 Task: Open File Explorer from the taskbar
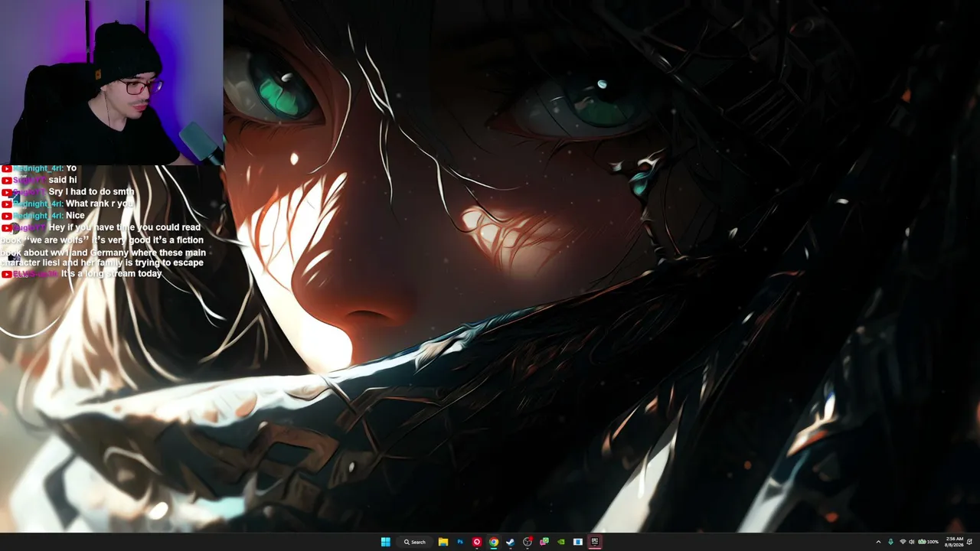[443, 542]
